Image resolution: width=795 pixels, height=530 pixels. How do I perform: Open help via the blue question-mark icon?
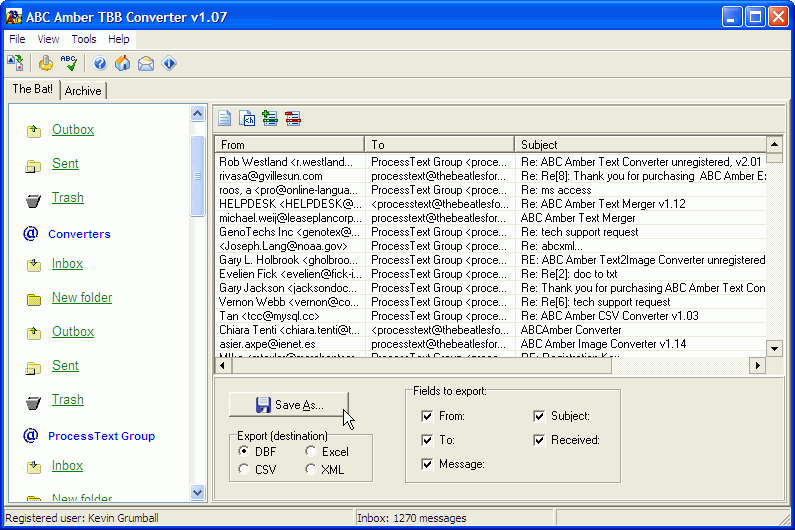[100, 63]
